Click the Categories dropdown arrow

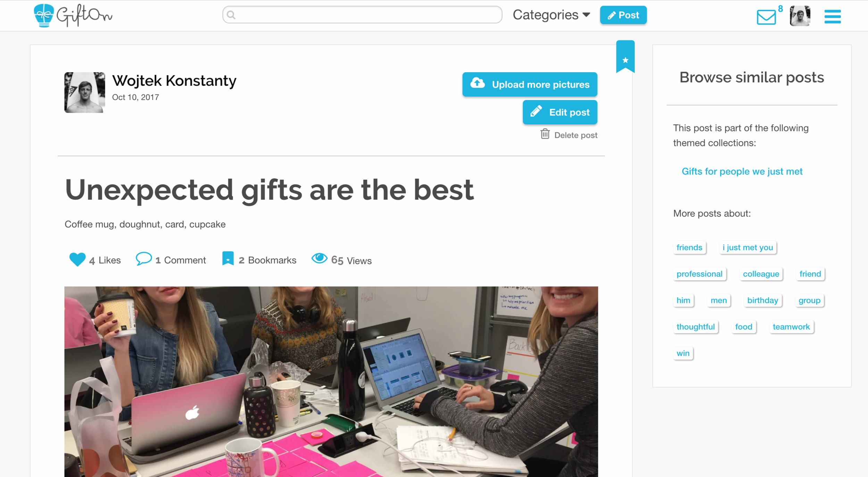[586, 15]
